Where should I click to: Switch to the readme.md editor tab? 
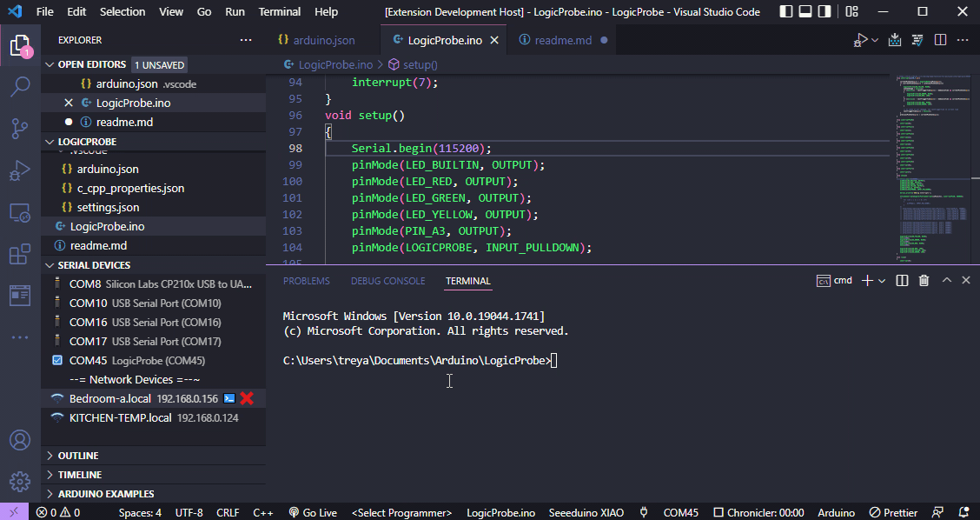tap(564, 40)
